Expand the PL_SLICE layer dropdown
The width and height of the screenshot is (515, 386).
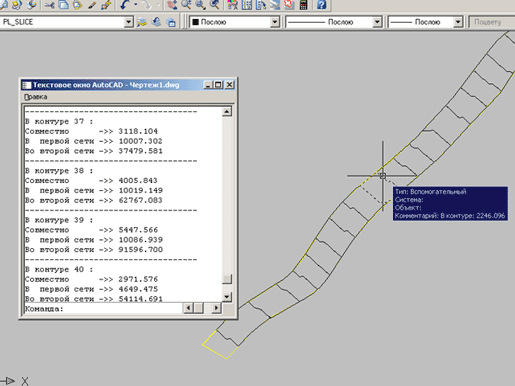click(x=128, y=22)
